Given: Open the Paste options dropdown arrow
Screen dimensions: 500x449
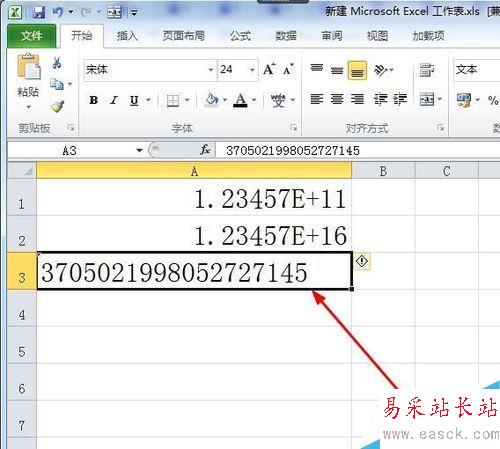Looking at the screenshot, I should click(29, 107).
